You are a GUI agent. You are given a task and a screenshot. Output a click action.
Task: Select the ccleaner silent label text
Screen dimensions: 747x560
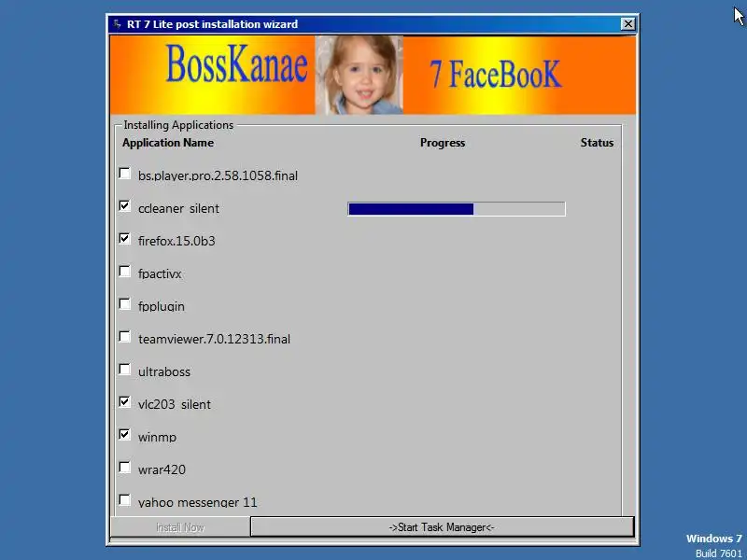(x=178, y=208)
